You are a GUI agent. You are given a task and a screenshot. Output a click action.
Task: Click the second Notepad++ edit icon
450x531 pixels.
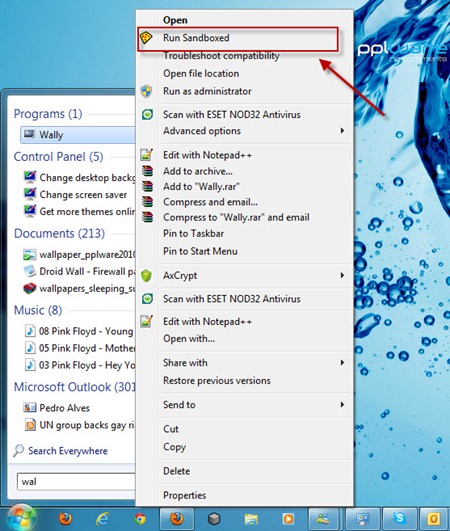tap(147, 321)
